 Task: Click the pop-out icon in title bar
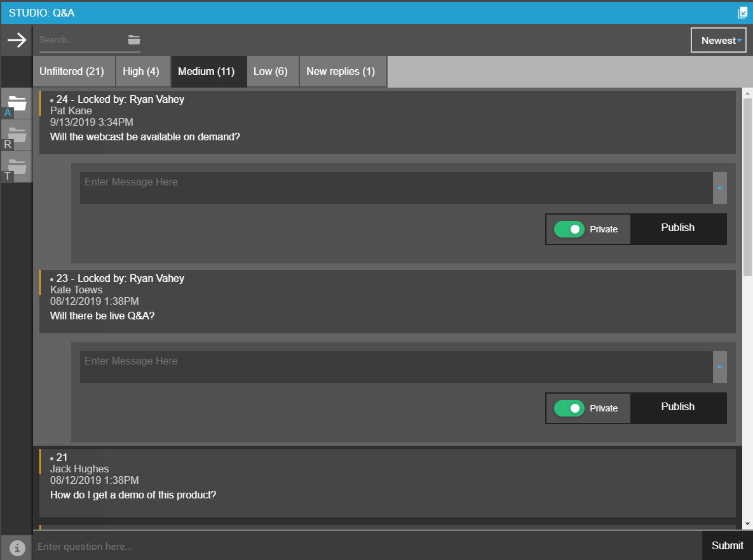click(742, 13)
